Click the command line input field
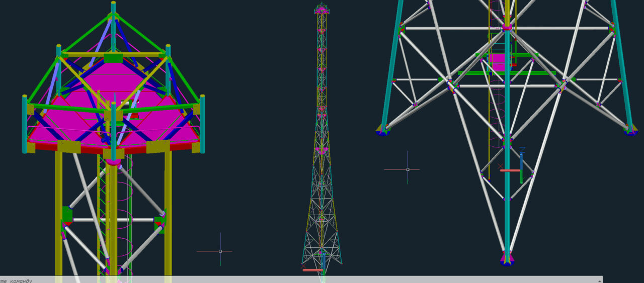The height and width of the screenshot is (283, 644). pos(302,280)
